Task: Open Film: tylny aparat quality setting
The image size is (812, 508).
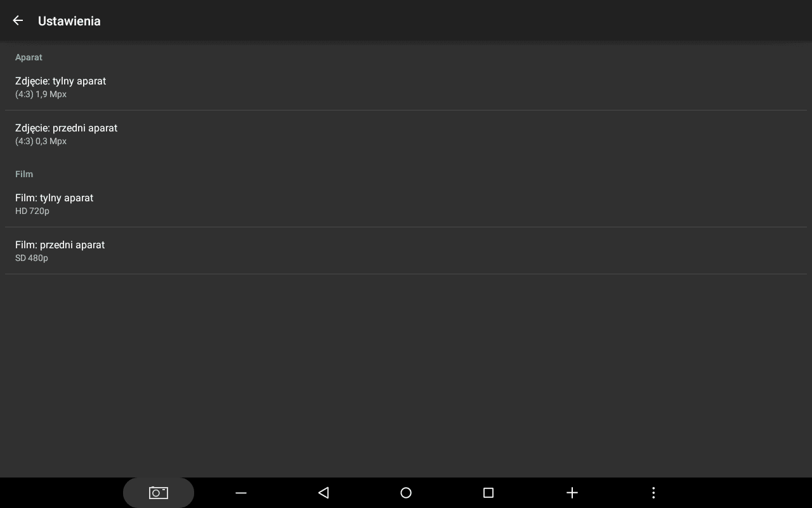Action: point(406,204)
